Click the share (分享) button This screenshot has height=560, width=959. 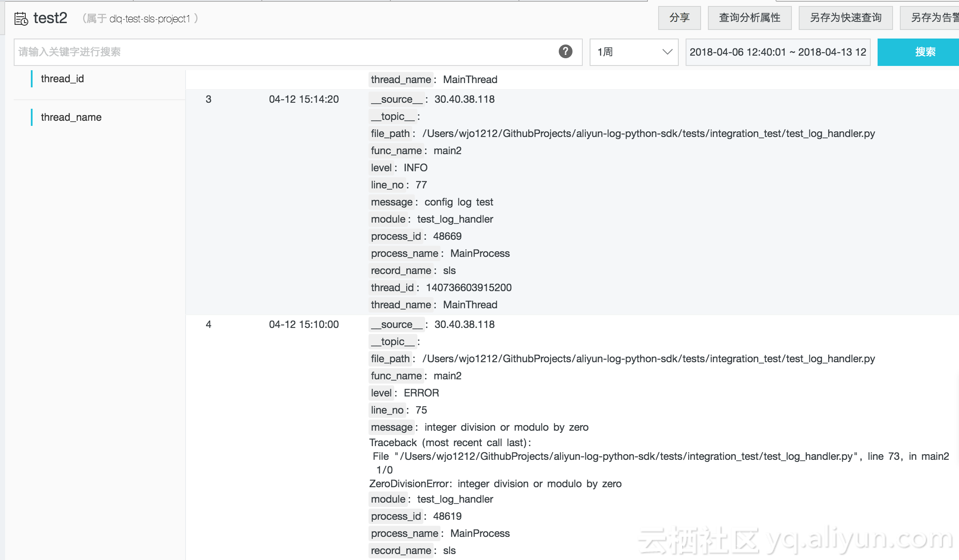pyautogui.click(x=680, y=18)
